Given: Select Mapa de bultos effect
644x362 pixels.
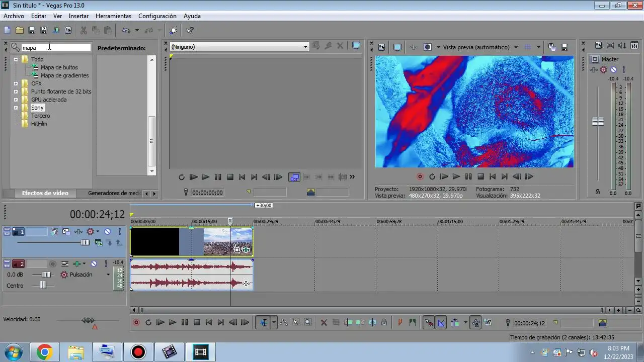Looking at the screenshot, I should pos(59,67).
